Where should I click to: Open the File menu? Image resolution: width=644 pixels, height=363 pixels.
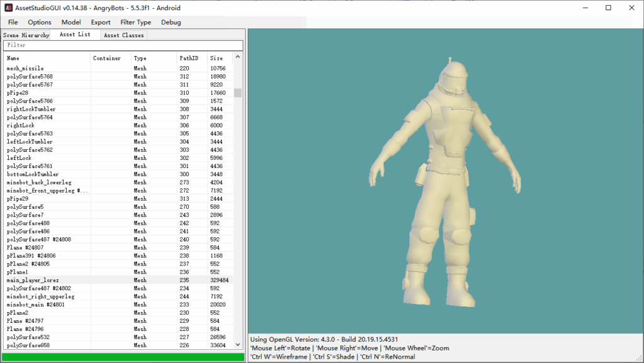[x=13, y=22]
